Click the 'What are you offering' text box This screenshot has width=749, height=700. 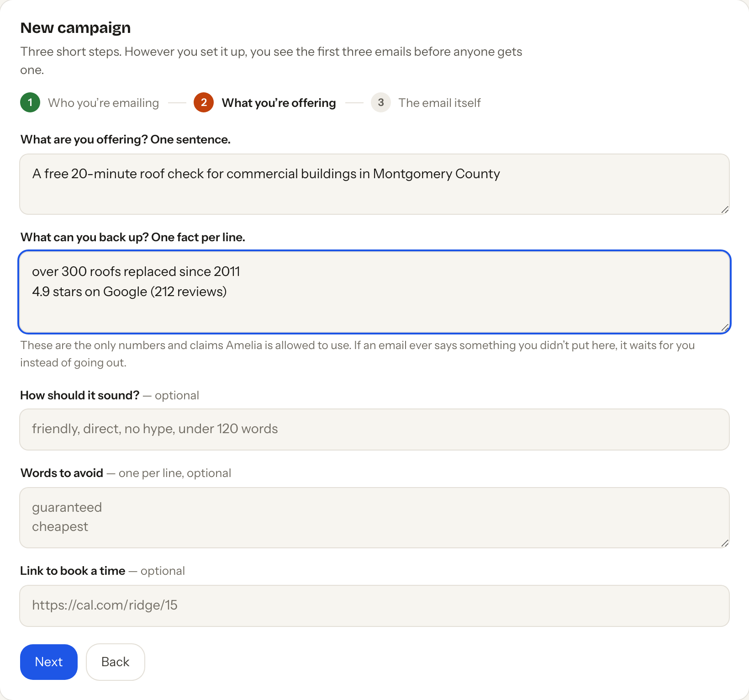tap(374, 184)
